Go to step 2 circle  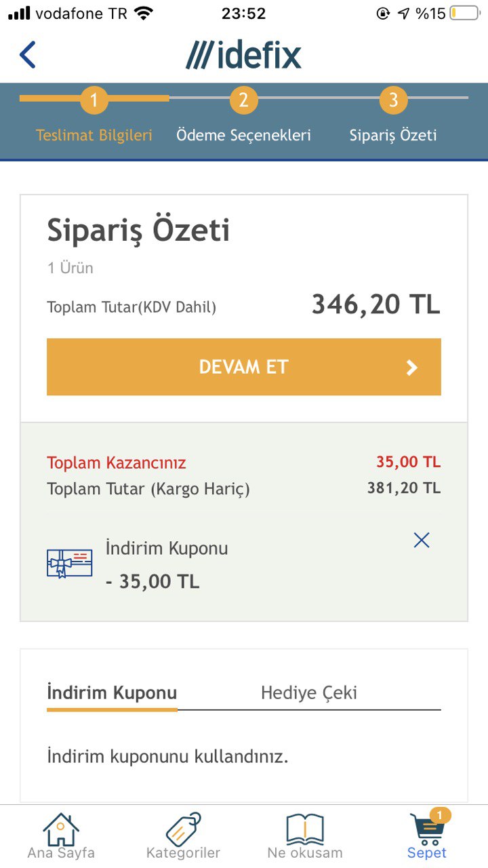[x=243, y=100]
